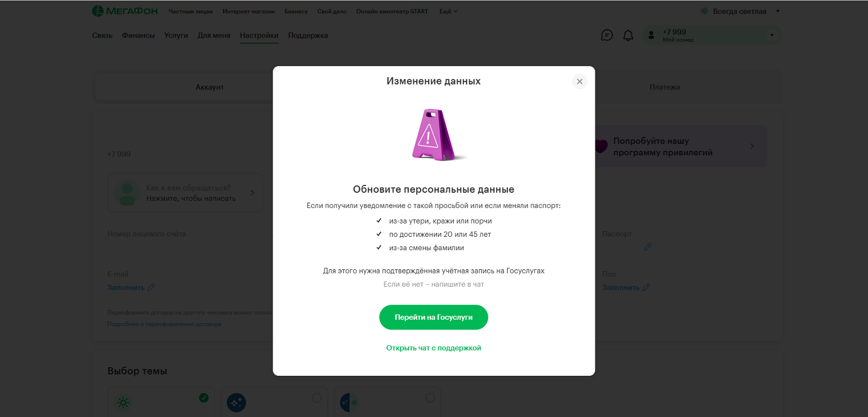The image size is (868, 417).
Task: Click Открыть чат с поддержкой link
Action: click(433, 348)
